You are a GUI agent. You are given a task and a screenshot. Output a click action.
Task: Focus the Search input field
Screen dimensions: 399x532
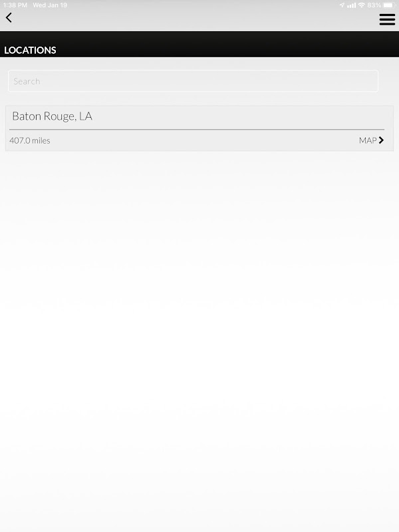coord(193,81)
